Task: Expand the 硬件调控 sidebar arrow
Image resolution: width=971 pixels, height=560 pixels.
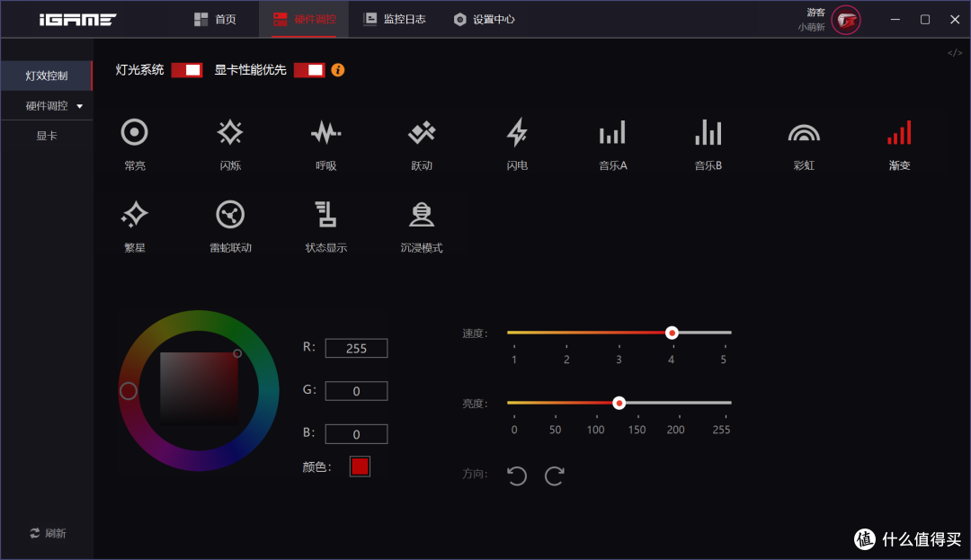Action: point(79,106)
